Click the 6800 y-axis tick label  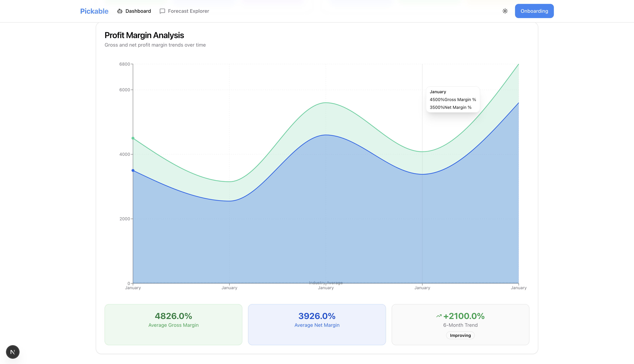click(x=125, y=64)
